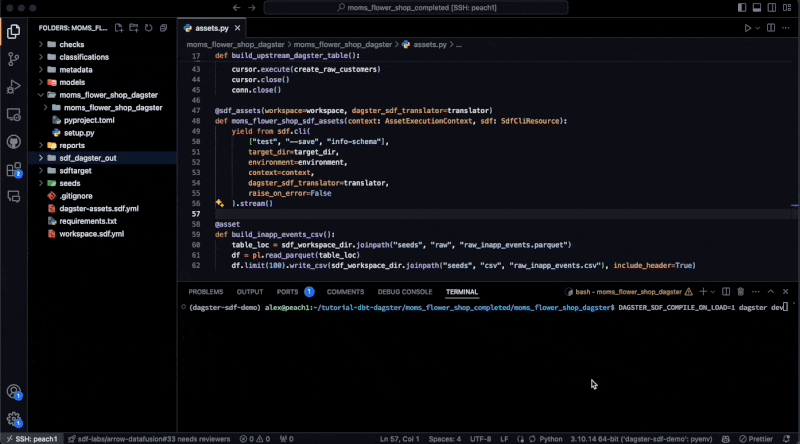Click the Ln 57, Col 1 indicator
This screenshot has width=800, height=444.
tap(399, 439)
